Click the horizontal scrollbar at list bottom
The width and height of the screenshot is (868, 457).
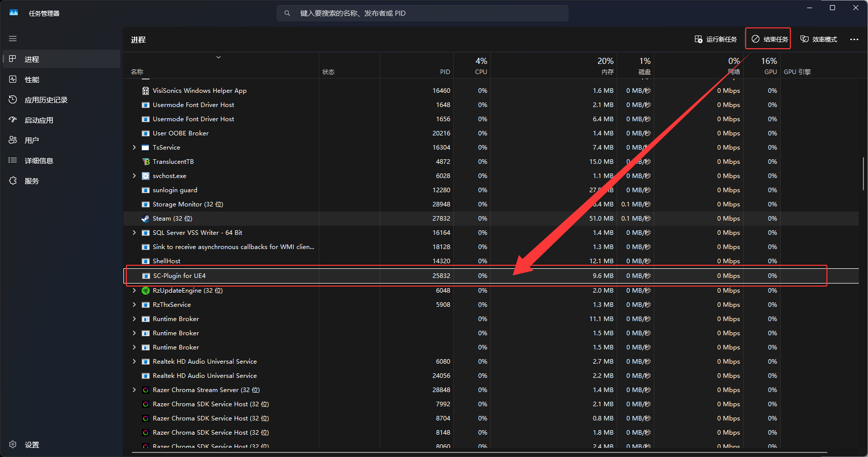(479, 452)
